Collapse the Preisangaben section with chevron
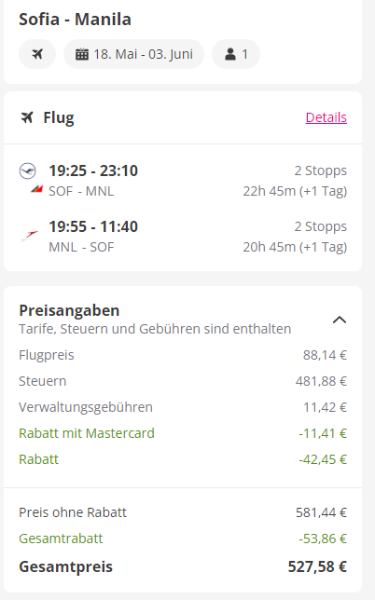The image size is (375, 600). pyautogui.click(x=339, y=320)
